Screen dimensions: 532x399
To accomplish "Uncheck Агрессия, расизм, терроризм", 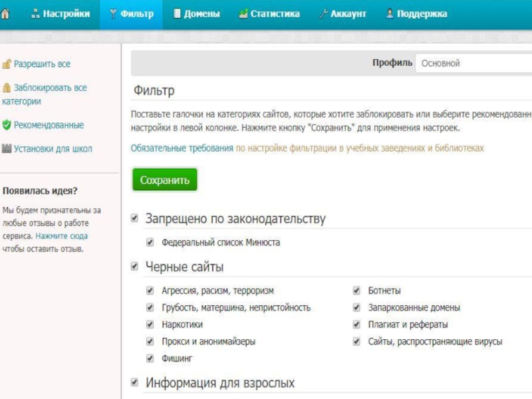I will point(150,291).
